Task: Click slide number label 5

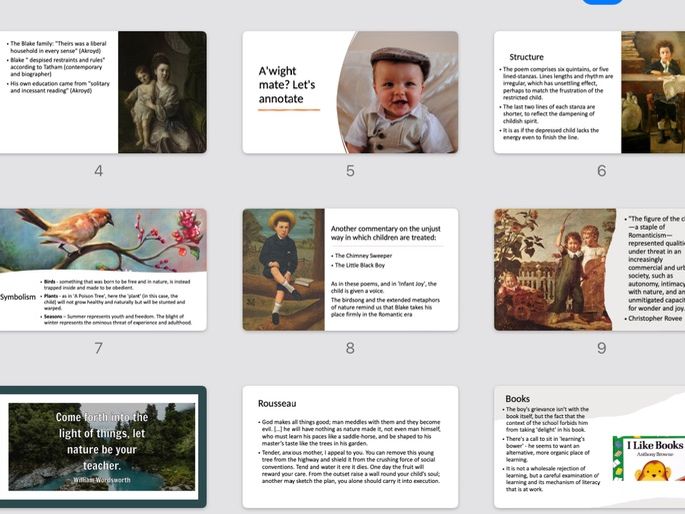Action: point(350,171)
